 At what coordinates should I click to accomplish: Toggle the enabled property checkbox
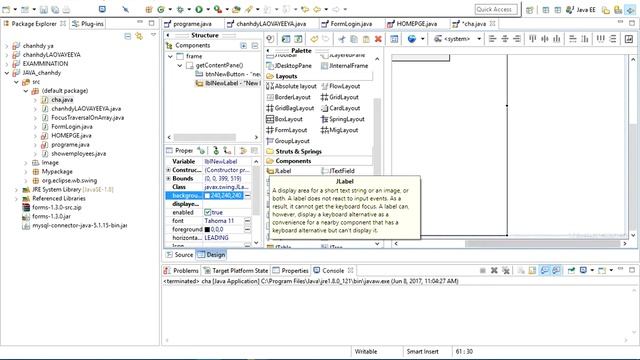(x=207, y=212)
